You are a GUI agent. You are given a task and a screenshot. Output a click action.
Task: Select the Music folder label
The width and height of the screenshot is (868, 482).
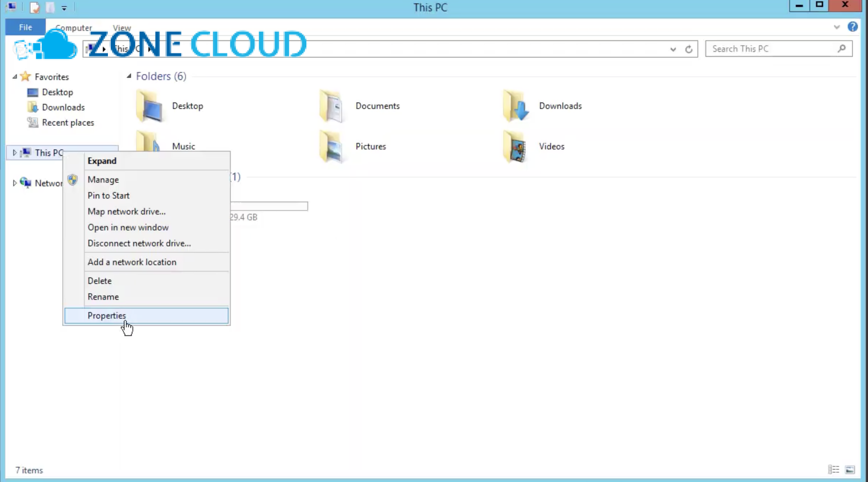[184, 147]
